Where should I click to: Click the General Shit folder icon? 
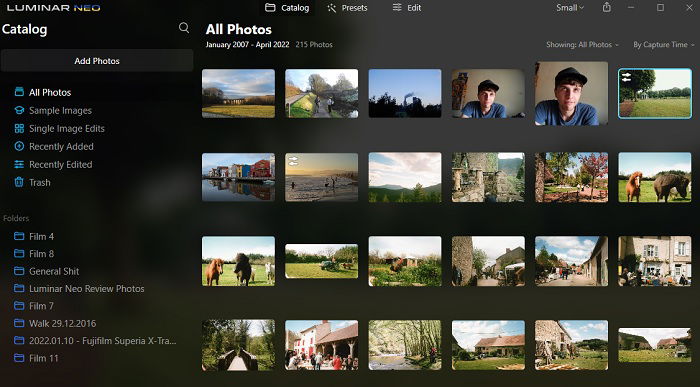coord(19,271)
